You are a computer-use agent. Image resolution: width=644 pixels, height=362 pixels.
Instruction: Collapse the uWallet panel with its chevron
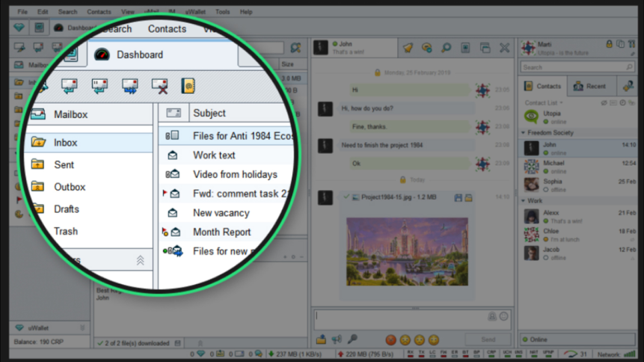coord(82,328)
